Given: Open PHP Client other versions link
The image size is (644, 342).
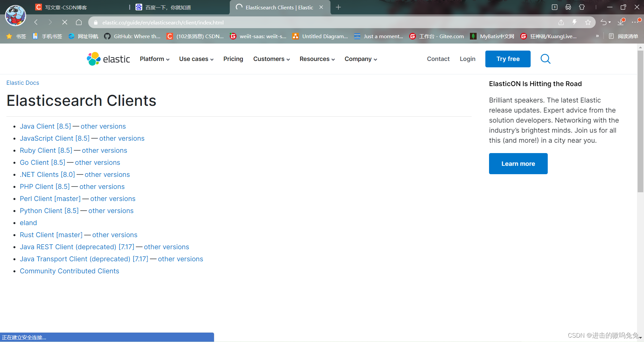Looking at the screenshot, I should (102, 187).
